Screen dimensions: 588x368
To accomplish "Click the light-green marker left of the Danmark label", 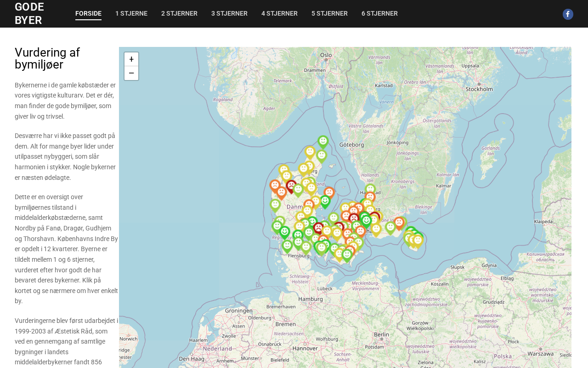I will [275, 204].
